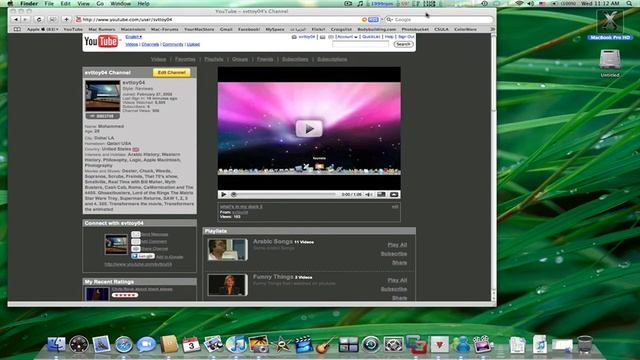640x360 pixels.
Task: Select the Friends channel tab
Action: pyautogui.click(x=264, y=59)
